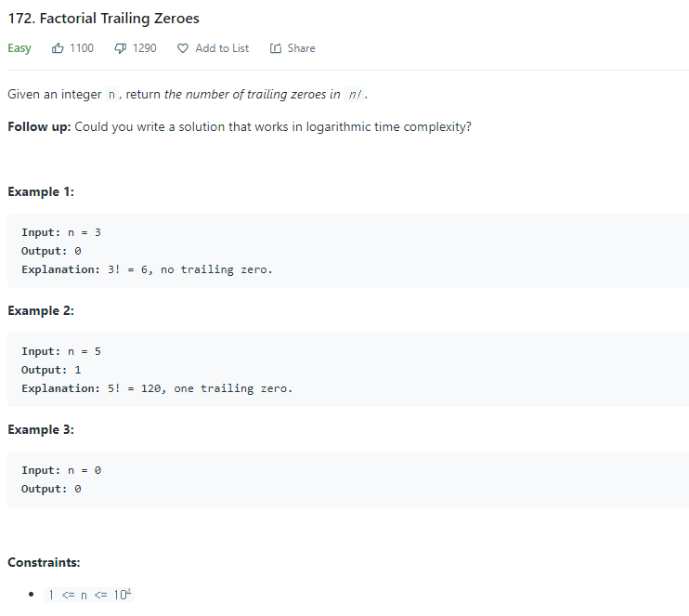
Task: Click the line Input: n = 3
Action: click(x=61, y=232)
